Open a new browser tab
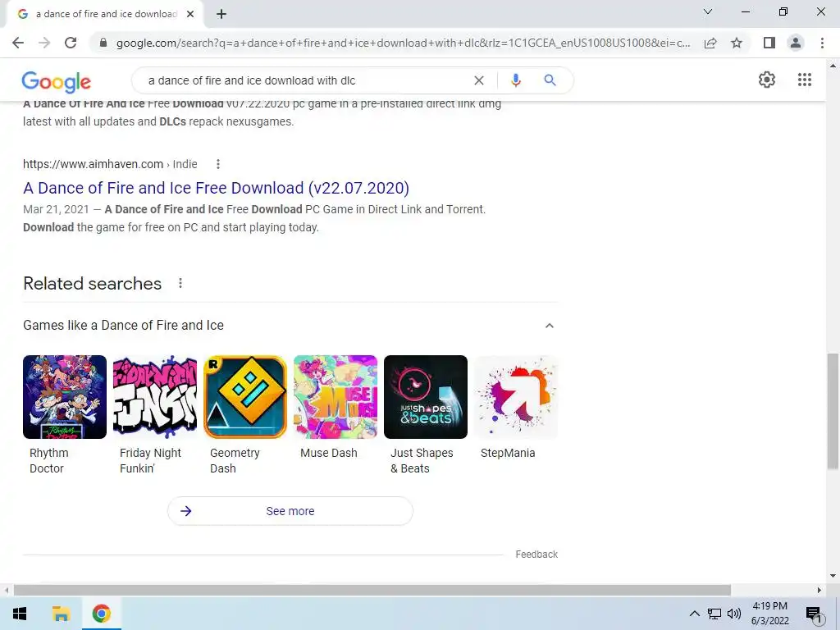This screenshot has height=630, width=840. 221,14
